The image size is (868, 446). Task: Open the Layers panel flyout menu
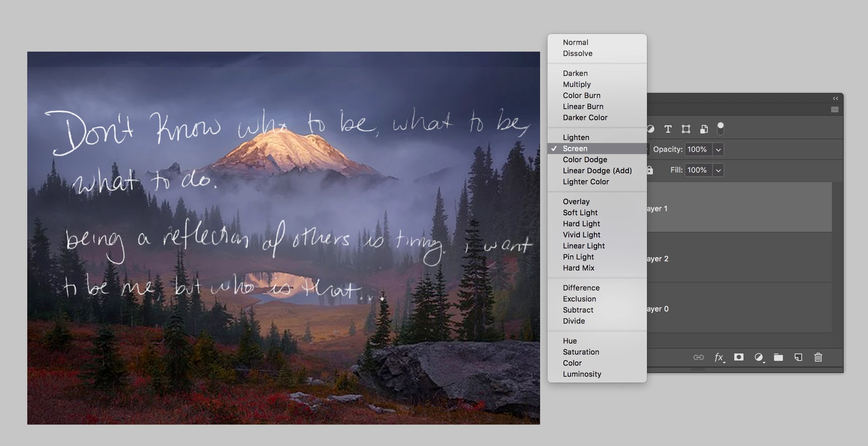pyautogui.click(x=835, y=109)
